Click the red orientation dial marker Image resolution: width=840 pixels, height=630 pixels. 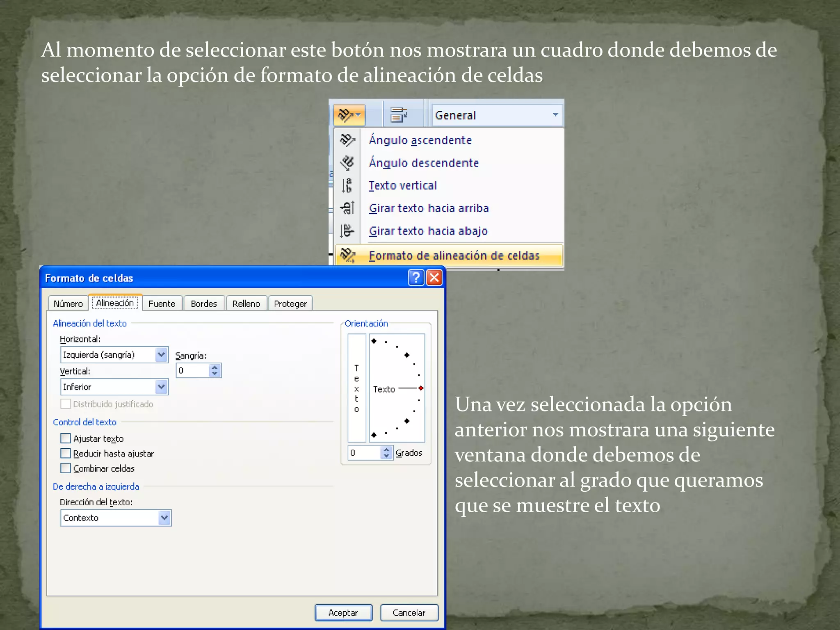pyautogui.click(x=421, y=388)
